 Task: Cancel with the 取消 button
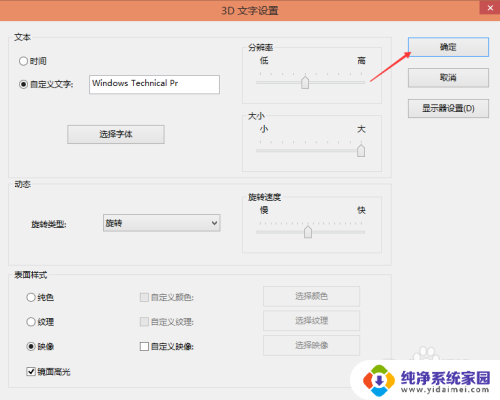448,78
